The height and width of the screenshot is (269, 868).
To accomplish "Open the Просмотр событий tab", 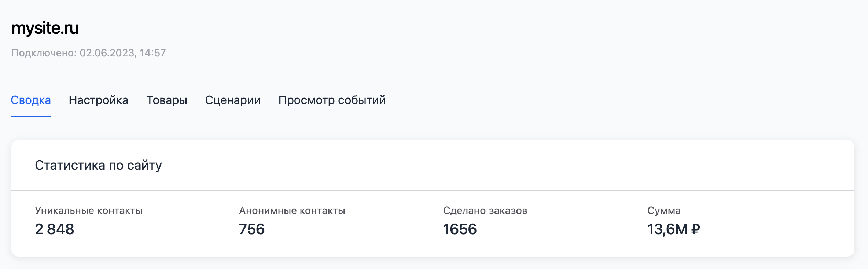I will [332, 100].
